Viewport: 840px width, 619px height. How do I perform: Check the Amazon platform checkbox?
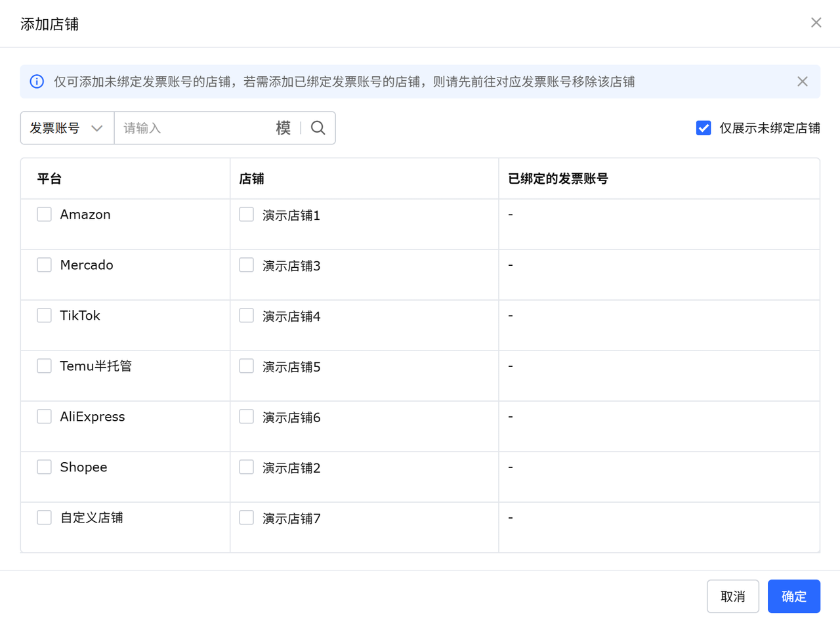point(44,215)
